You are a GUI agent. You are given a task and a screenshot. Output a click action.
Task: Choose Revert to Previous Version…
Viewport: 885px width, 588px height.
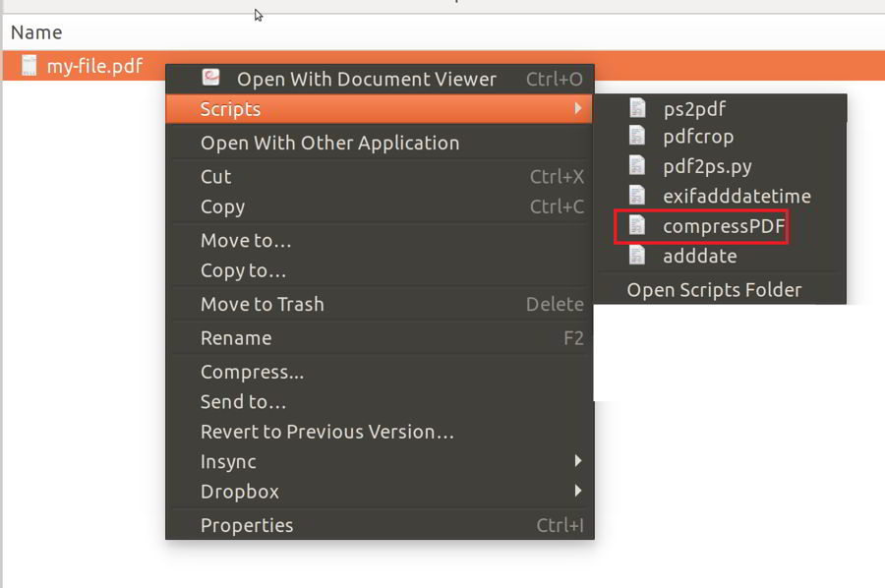click(x=326, y=432)
